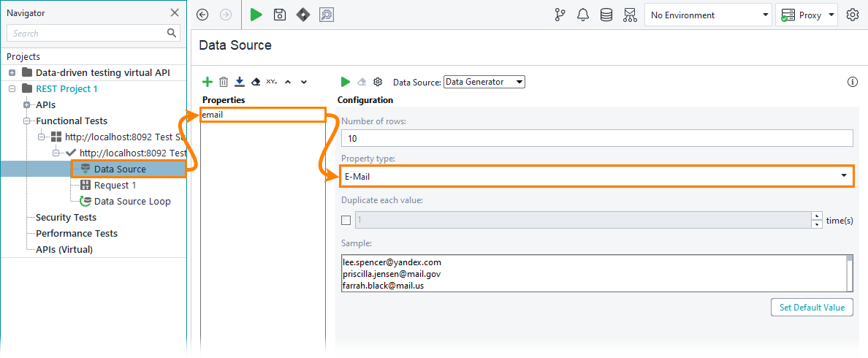The image size is (868, 358).
Task: Go back with the left arrow button
Action: click(202, 15)
